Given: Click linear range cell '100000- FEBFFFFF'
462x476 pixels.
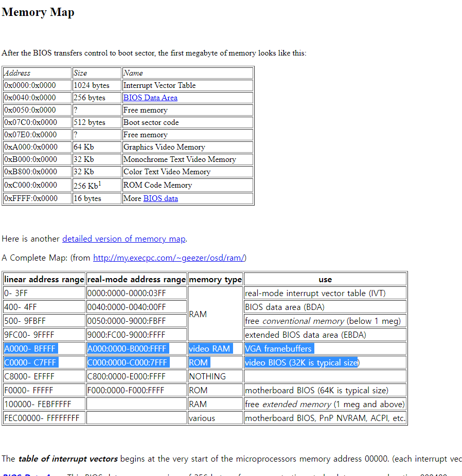Looking at the screenshot, I should [44, 405].
